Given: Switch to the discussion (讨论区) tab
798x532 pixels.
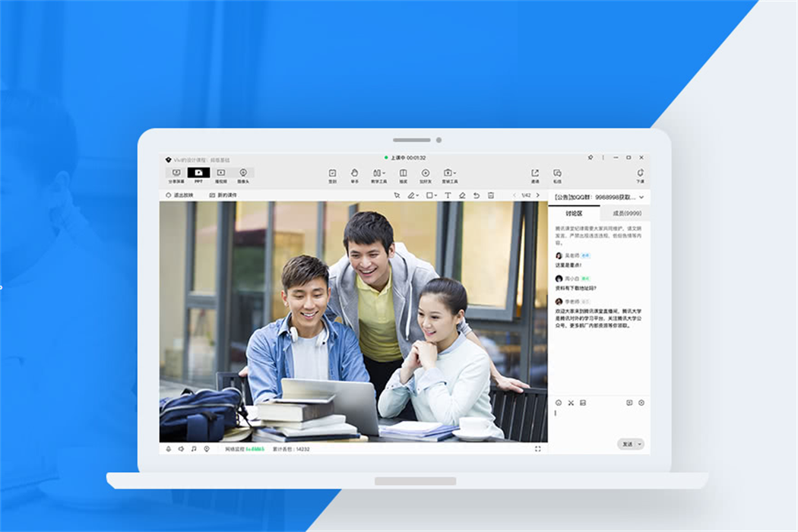Looking at the screenshot, I should tap(574, 214).
